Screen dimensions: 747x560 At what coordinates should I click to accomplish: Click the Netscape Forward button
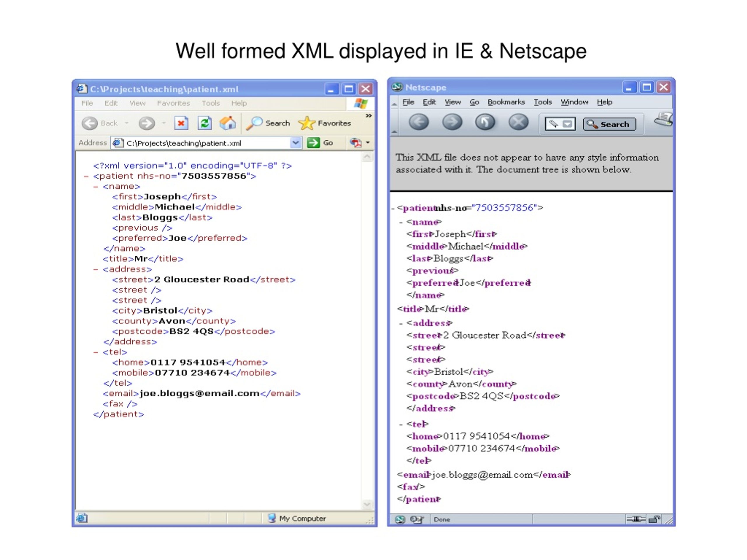point(452,122)
